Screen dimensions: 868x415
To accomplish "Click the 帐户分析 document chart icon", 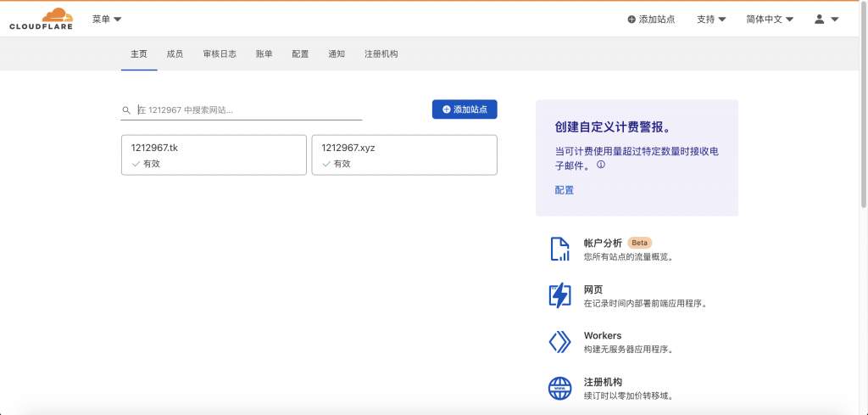I will click(559, 249).
